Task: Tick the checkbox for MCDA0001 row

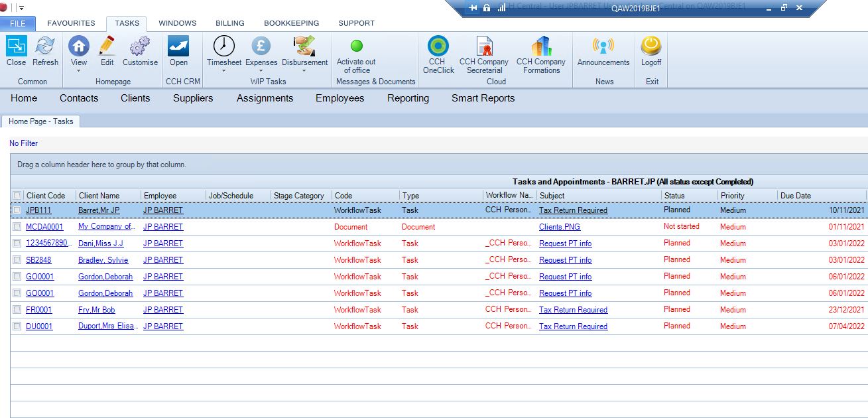Action: tap(17, 227)
